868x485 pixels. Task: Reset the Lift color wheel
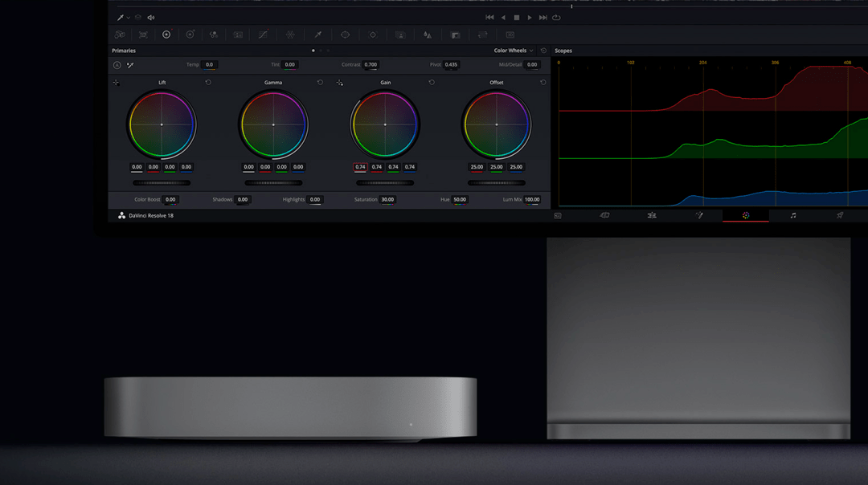coord(208,83)
